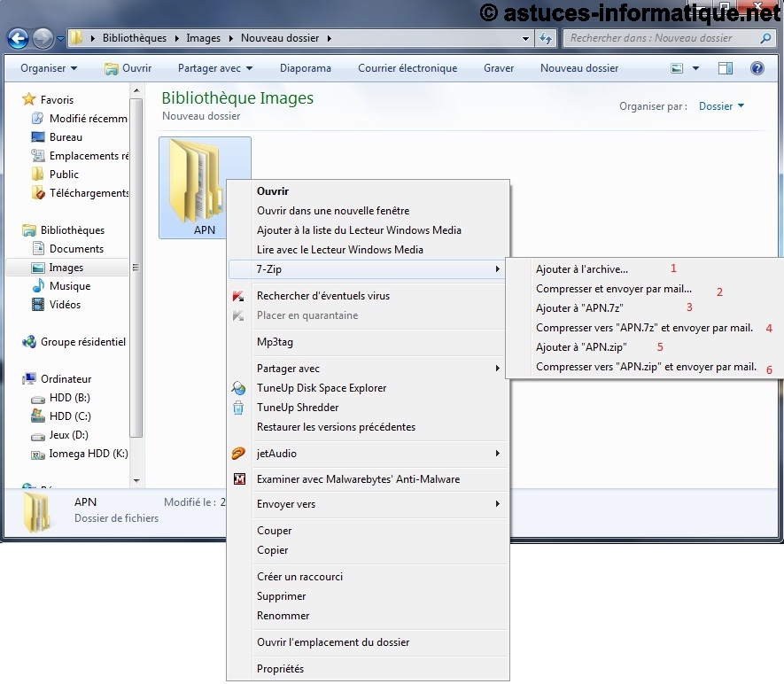Viewport: 784px width, 684px height.
Task: Choose Restaurer les versions précédentes
Action: (x=369, y=427)
